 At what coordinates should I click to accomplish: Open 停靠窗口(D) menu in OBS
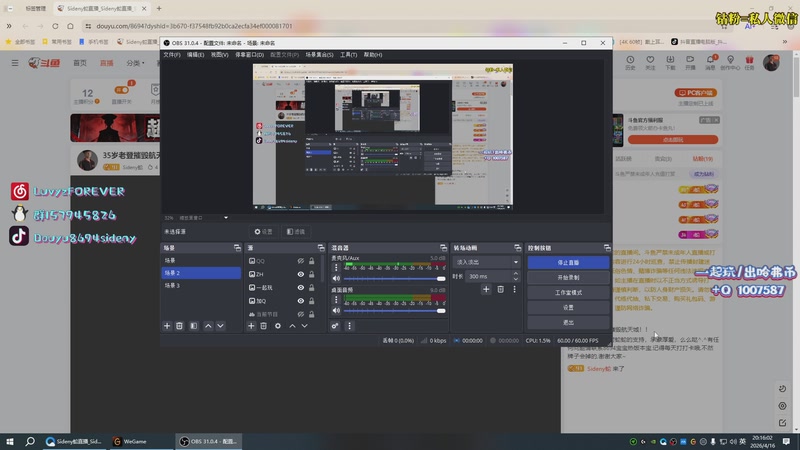249,55
